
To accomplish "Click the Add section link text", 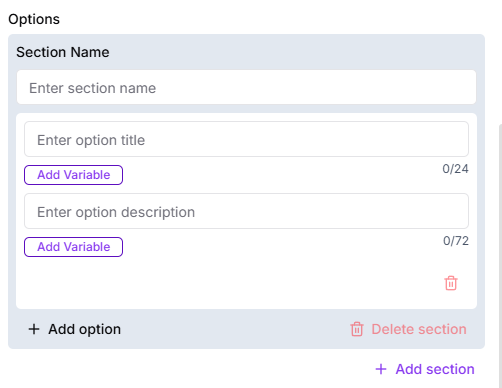I will pyautogui.click(x=435, y=369).
